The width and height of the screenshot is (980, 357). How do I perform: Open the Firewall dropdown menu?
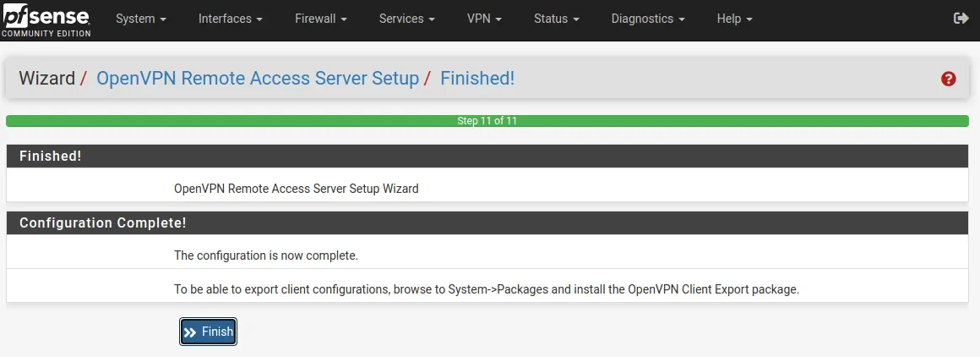[321, 19]
